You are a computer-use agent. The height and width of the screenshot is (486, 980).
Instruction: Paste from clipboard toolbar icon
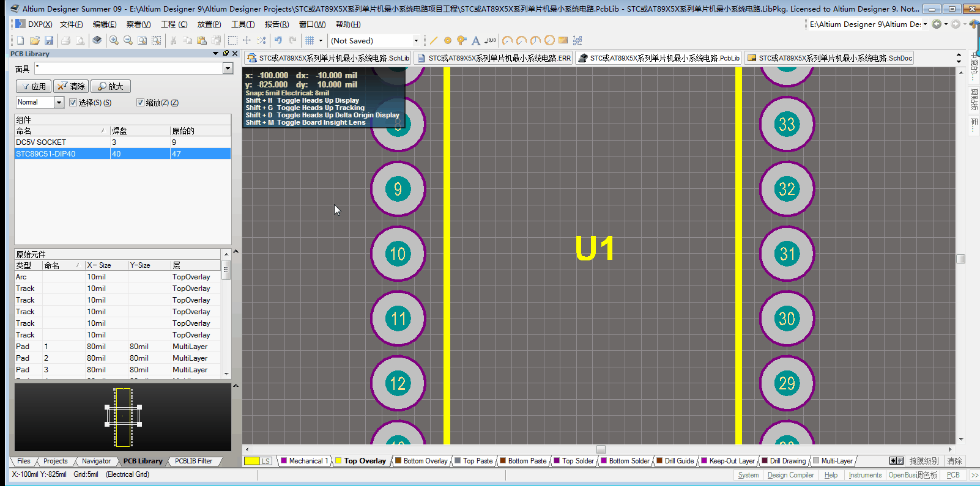point(201,40)
